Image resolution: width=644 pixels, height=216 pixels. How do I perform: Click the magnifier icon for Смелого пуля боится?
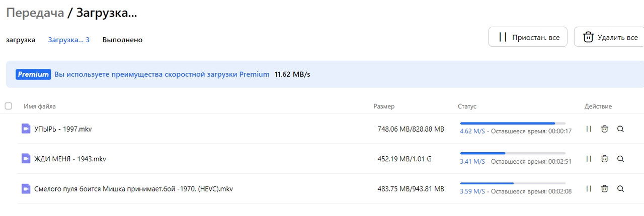pyautogui.click(x=620, y=189)
